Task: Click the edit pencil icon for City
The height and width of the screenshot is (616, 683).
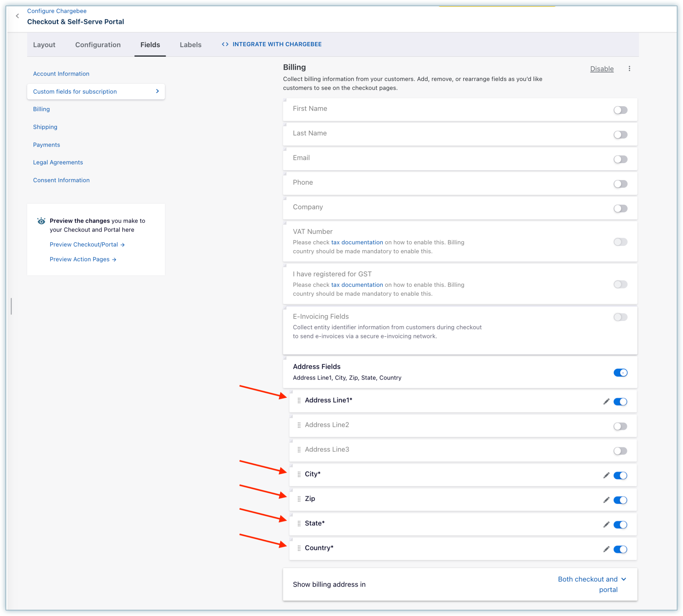Action: [x=606, y=476]
